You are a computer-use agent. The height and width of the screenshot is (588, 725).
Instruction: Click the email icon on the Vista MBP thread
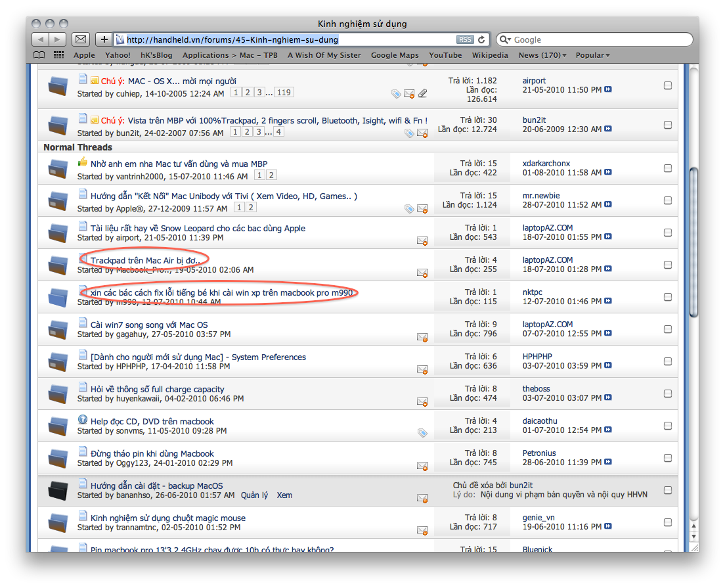pos(422,133)
